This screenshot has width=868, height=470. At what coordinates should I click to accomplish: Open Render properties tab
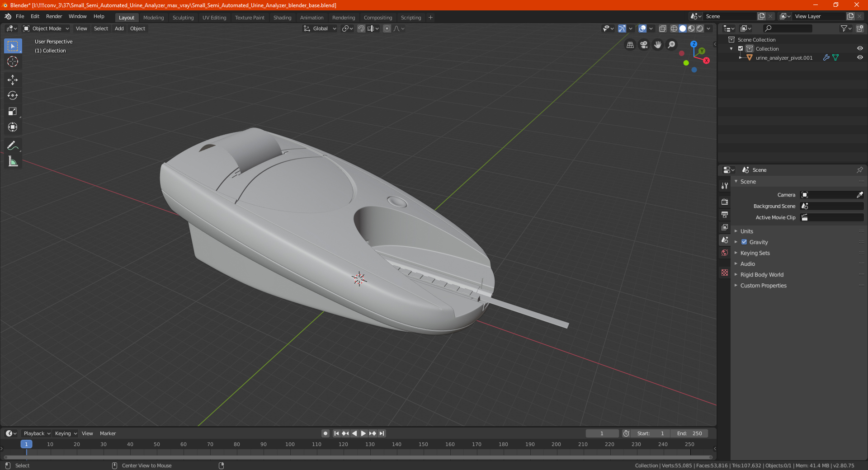point(725,202)
